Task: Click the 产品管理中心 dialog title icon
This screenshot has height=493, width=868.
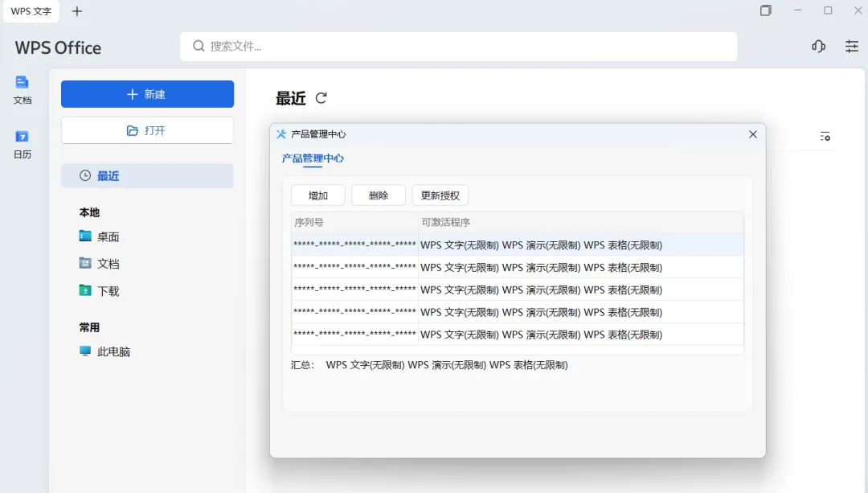Action: tap(281, 134)
